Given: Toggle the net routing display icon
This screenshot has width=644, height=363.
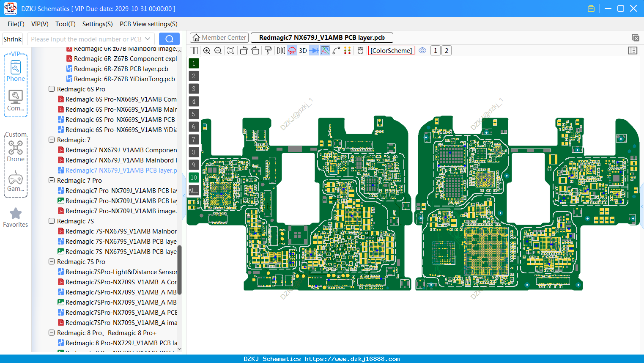Looking at the screenshot, I should pos(325,50).
